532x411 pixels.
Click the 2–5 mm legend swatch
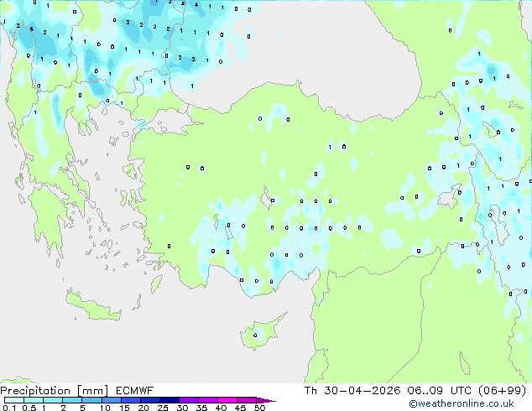pos(72,400)
